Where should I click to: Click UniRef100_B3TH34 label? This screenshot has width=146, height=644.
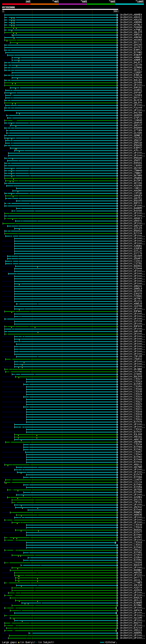[x=131, y=462]
